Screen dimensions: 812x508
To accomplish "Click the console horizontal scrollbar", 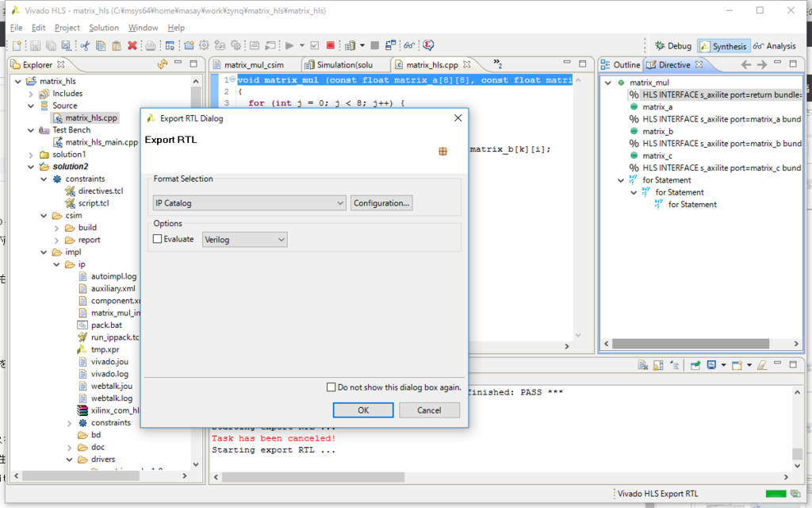I will (x=313, y=477).
